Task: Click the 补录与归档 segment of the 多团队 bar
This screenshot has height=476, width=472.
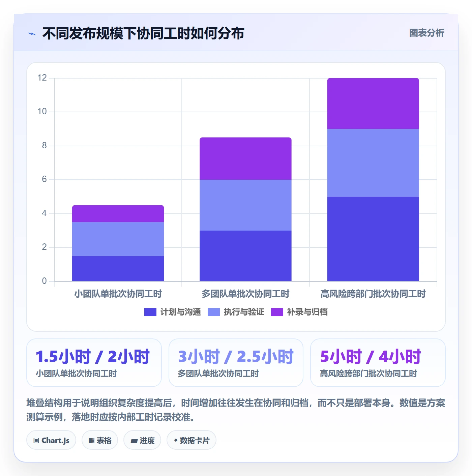Action: [x=245, y=158]
